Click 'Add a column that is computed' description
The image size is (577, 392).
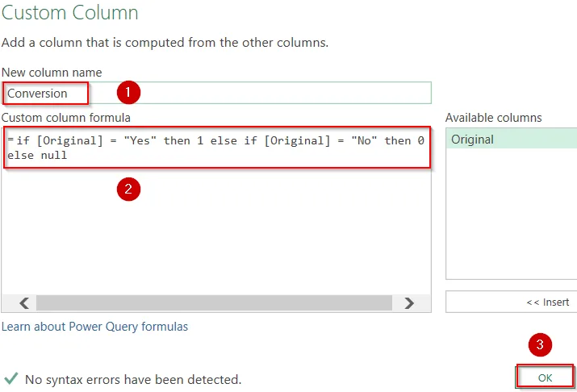tap(165, 43)
